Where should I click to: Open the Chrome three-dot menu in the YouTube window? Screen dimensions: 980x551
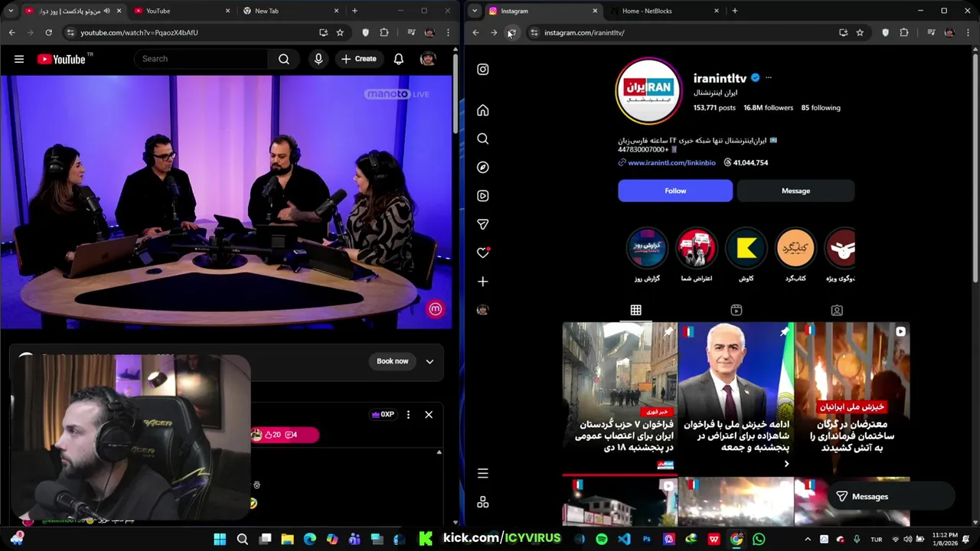click(x=448, y=32)
